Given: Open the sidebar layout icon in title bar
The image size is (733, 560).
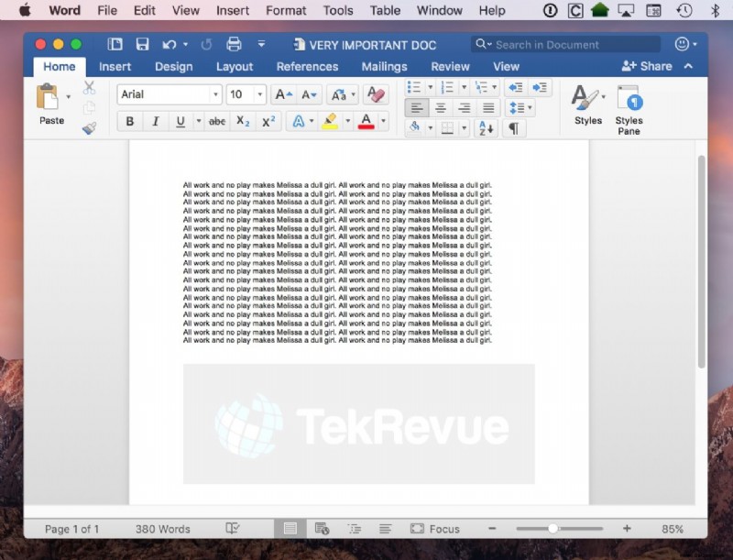Looking at the screenshot, I should pyautogui.click(x=115, y=44).
